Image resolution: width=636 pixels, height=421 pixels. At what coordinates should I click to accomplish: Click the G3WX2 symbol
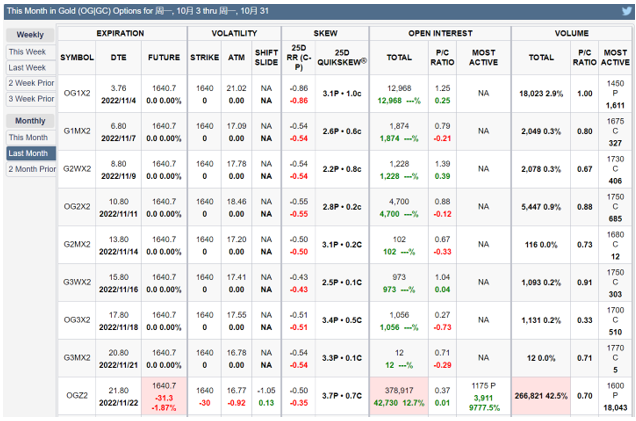pyautogui.click(x=77, y=283)
